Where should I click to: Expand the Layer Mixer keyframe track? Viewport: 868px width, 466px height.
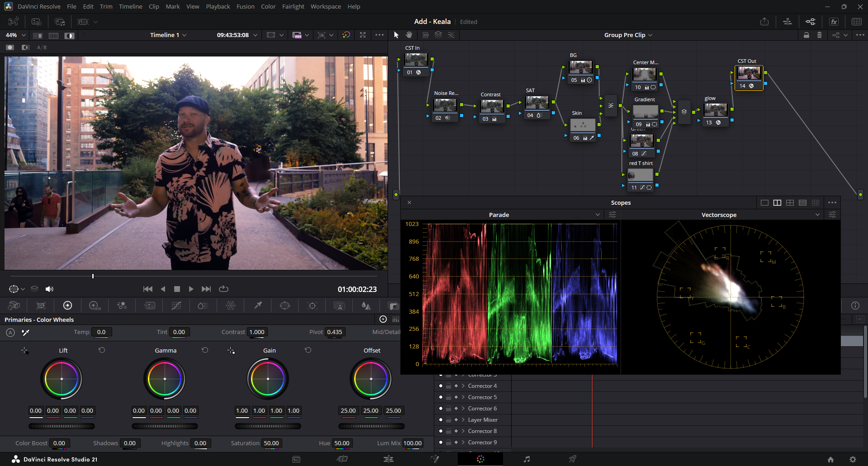tap(463, 420)
